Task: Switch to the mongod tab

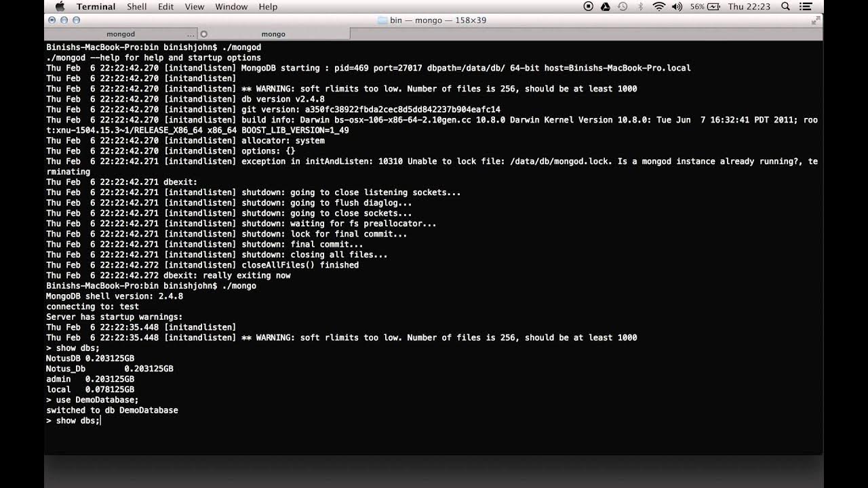Action: [x=121, y=34]
